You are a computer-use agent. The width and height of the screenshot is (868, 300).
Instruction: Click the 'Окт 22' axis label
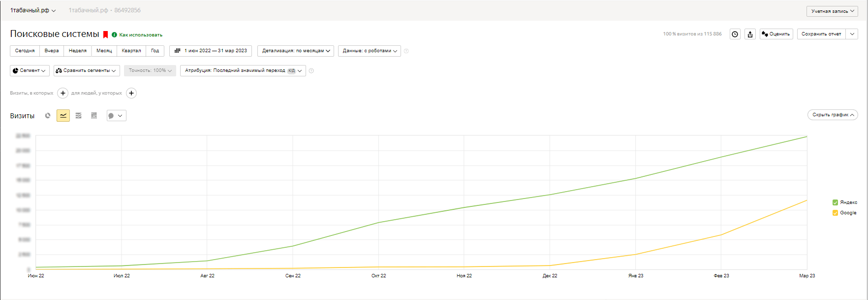pos(378,276)
